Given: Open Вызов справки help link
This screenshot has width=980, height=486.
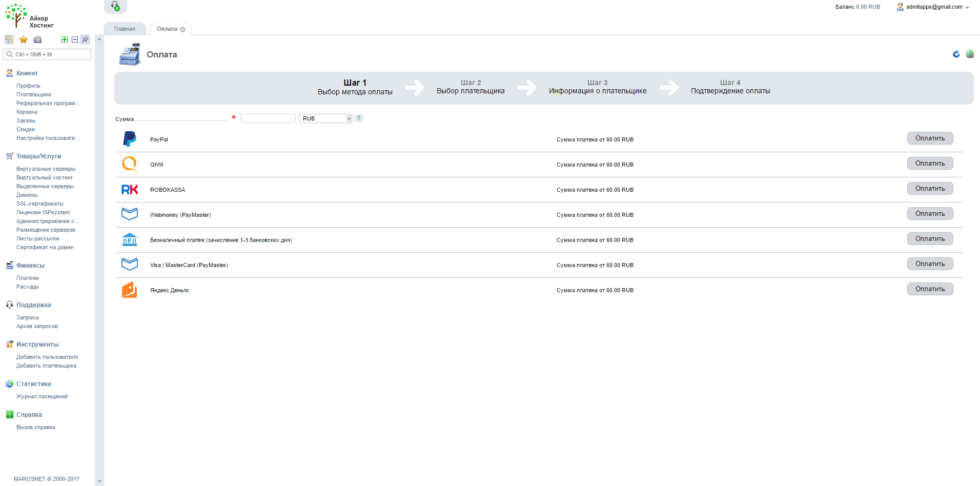Looking at the screenshot, I should [36, 428].
